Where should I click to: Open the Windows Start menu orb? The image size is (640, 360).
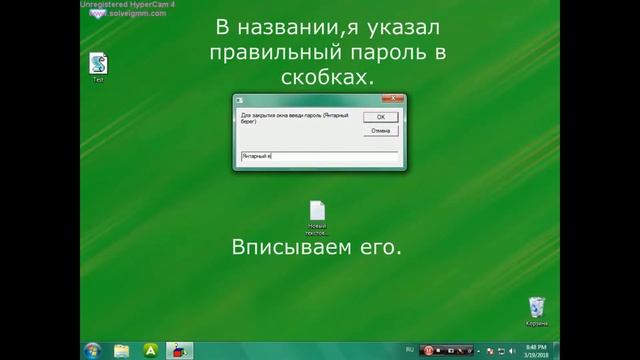pyautogui.click(x=92, y=351)
